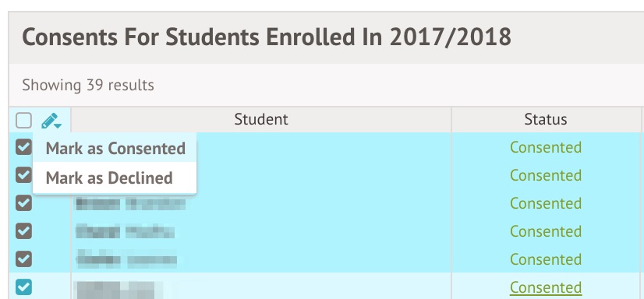This screenshot has width=644, height=299.
Task: Select the blurred student name in third row
Action: pos(131,204)
